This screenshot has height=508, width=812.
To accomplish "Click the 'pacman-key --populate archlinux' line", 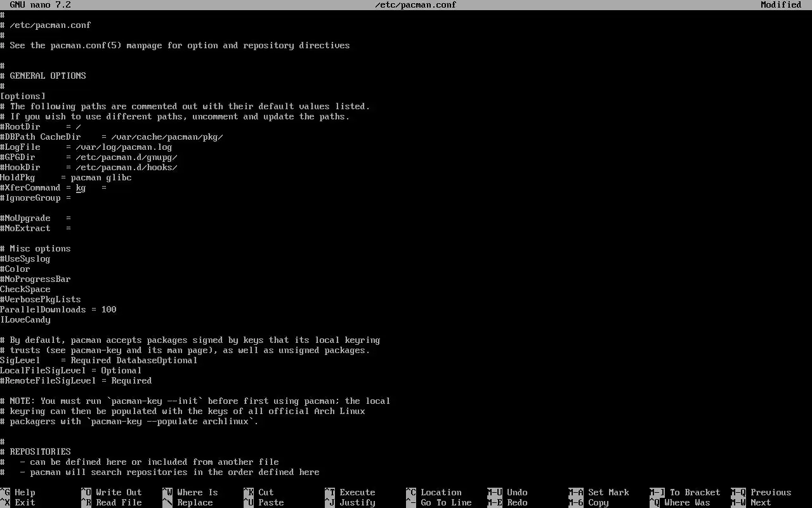I will 129,421.
